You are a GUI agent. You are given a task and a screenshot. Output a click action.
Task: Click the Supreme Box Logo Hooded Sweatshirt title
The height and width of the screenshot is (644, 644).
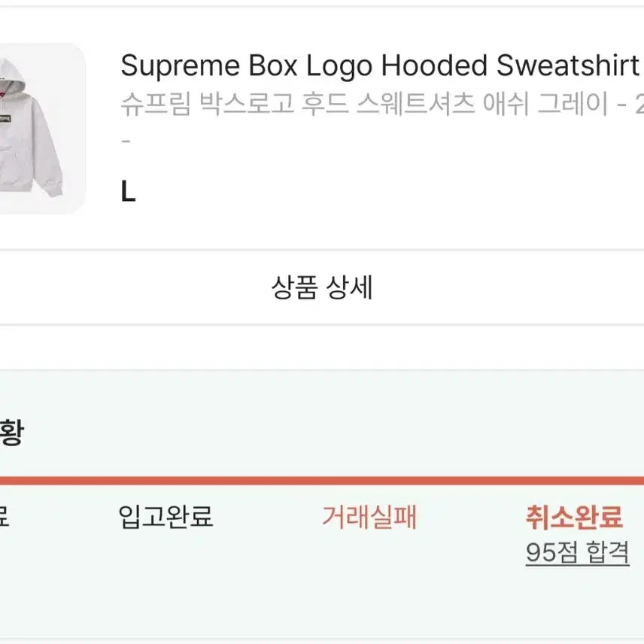point(376,68)
